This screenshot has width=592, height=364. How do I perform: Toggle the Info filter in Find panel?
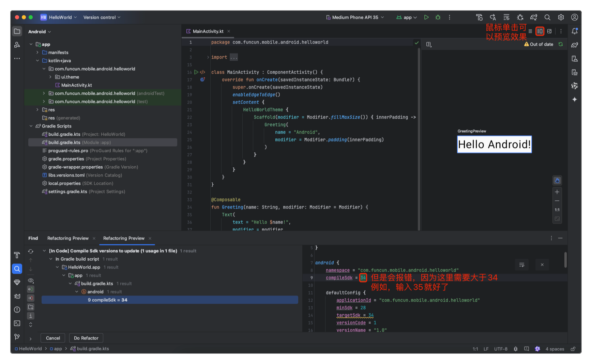click(31, 316)
